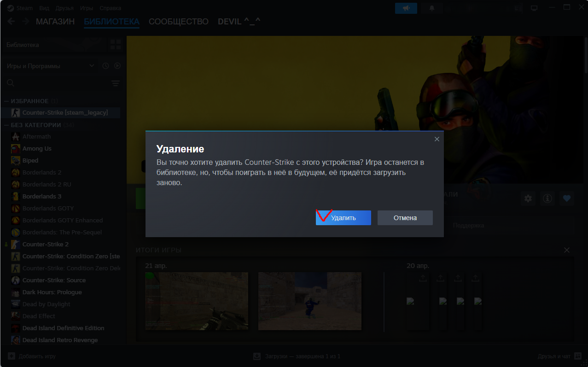Screen dimensions: 588x367
Task: Open advanced filters icon beside search
Action: [x=115, y=83]
